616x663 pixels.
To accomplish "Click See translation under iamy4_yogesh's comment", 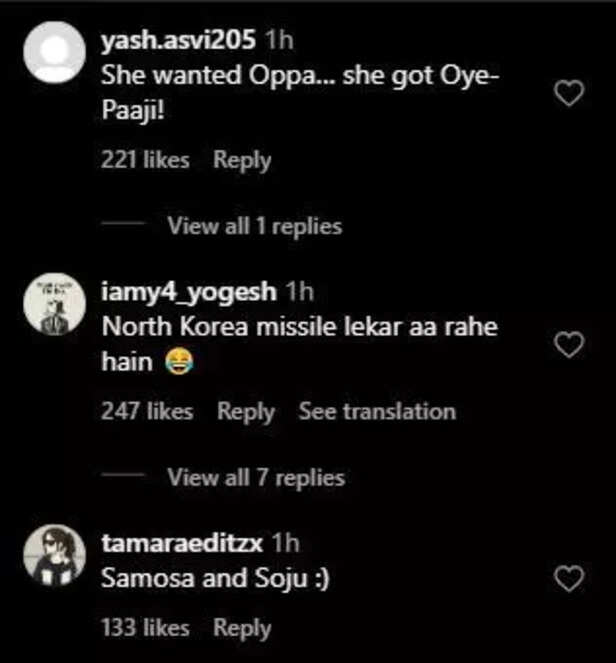I will (377, 411).
